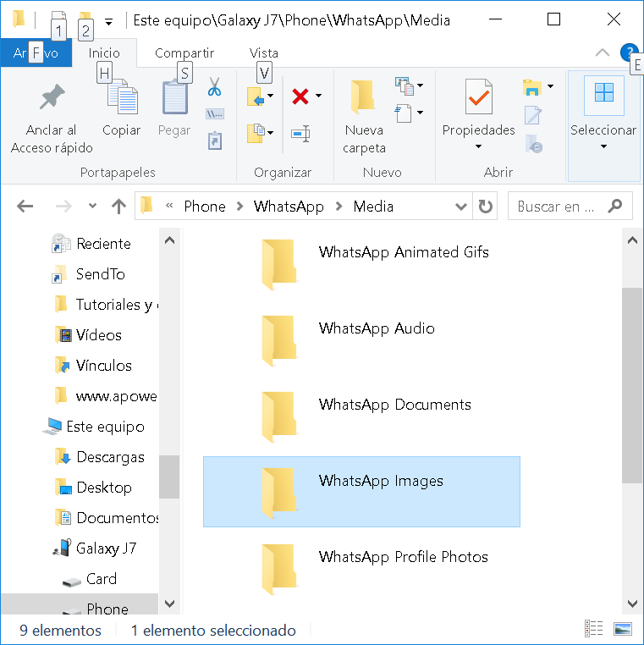
Task: Click the search magnifier icon
Action: click(x=614, y=206)
